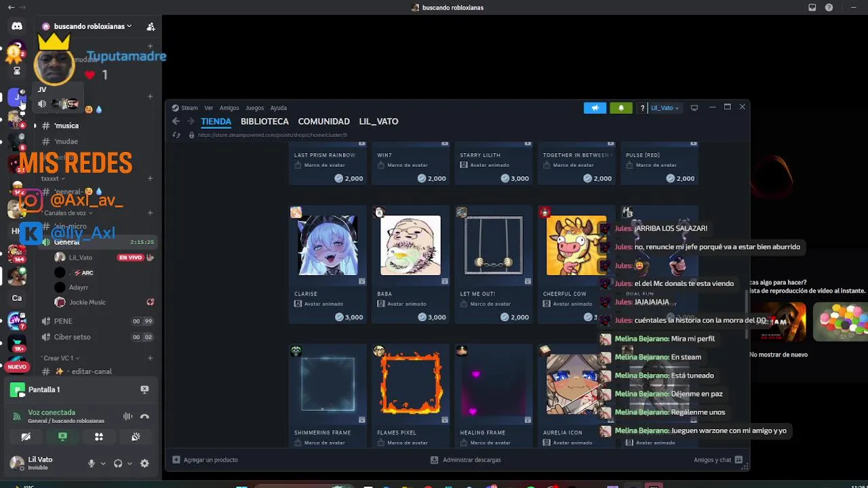Collapse the Canales de voz category
Screen dimensions: 868x488
(67, 213)
